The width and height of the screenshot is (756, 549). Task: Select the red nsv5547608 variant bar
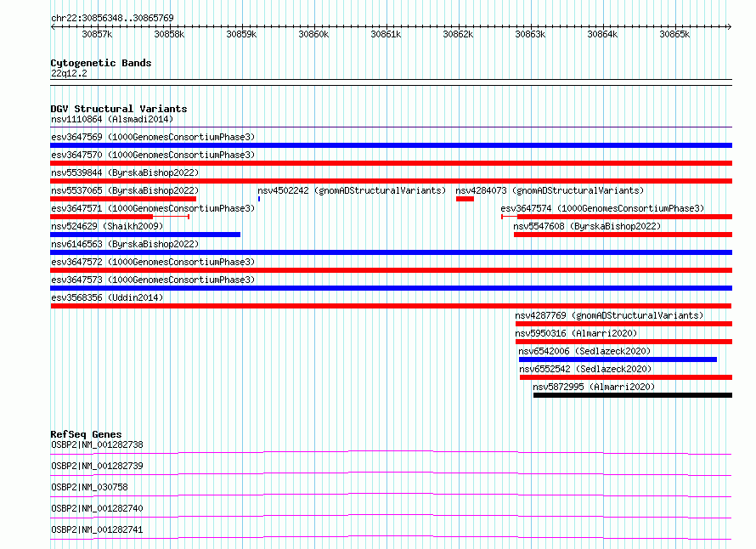click(x=623, y=235)
